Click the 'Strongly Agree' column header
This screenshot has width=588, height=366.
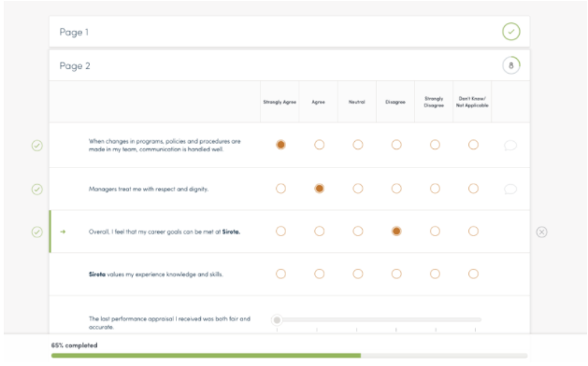click(x=280, y=102)
